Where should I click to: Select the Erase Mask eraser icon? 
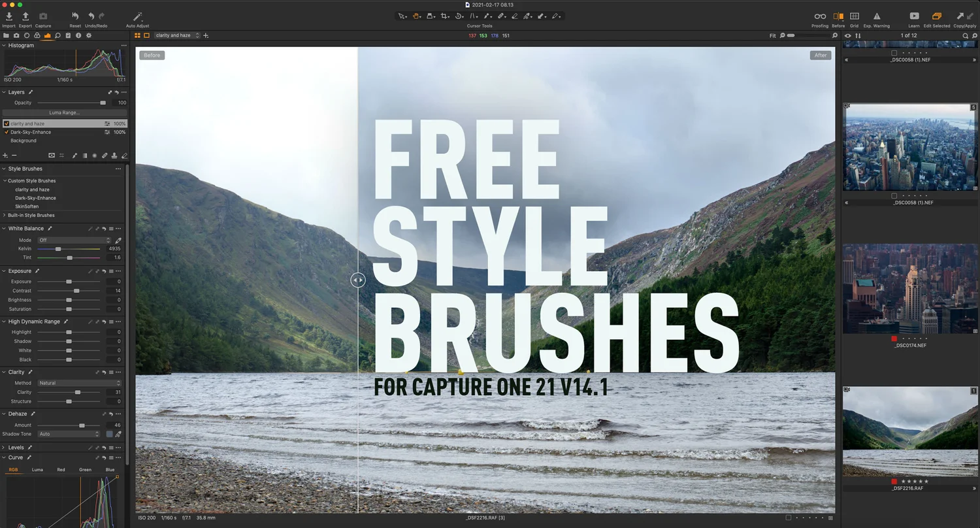(125, 156)
